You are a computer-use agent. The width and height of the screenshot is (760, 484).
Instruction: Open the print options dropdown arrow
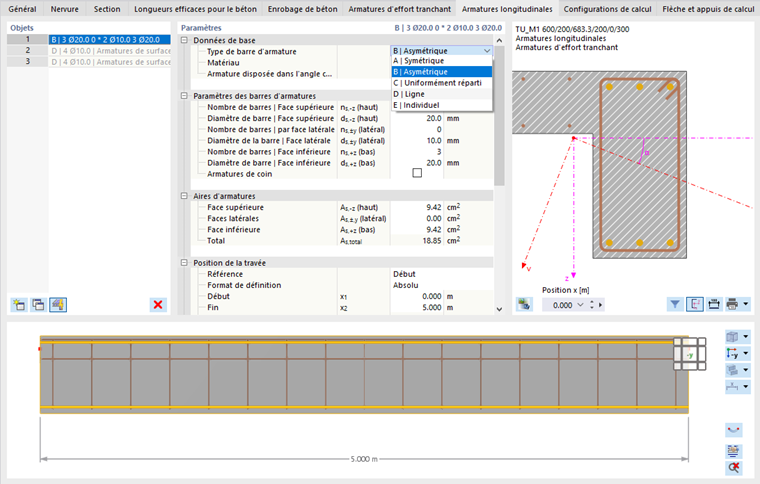[746, 305]
